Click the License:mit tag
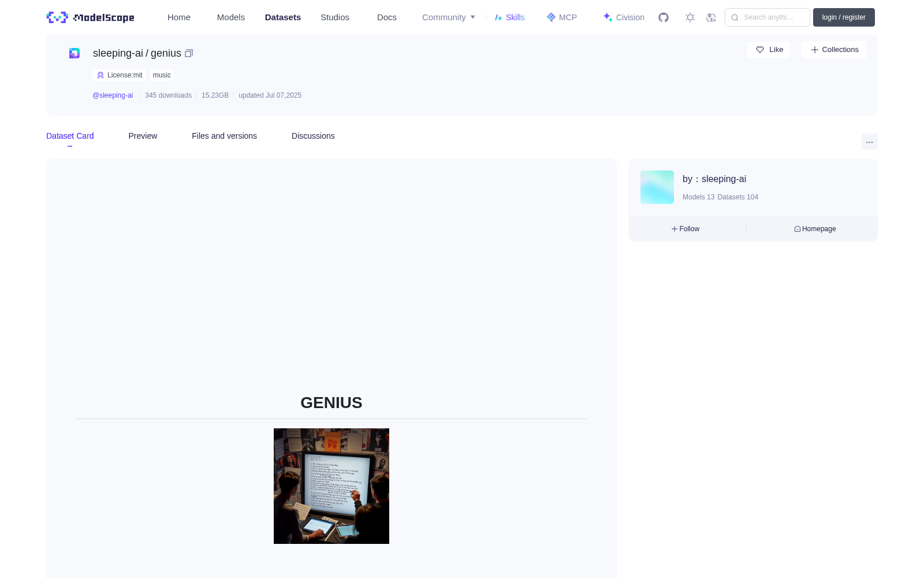 tap(120, 75)
